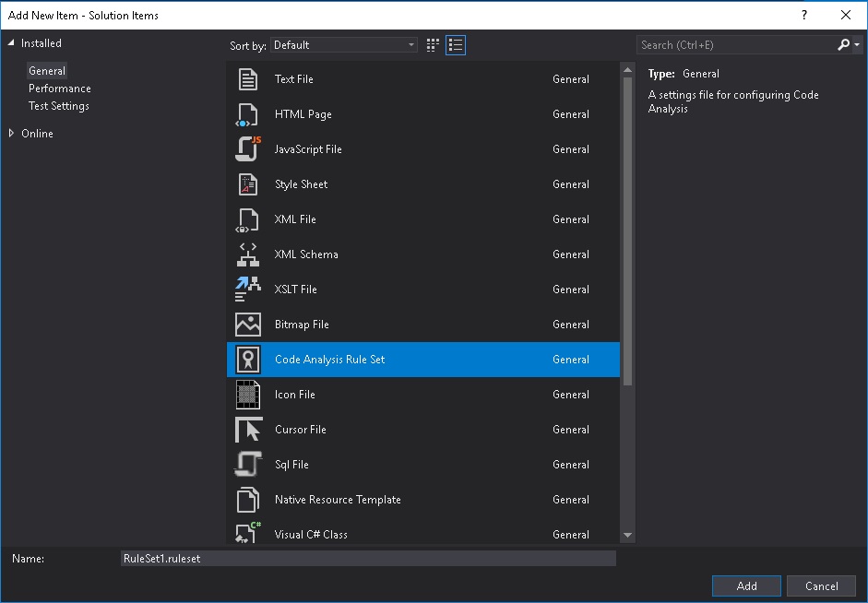This screenshot has width=868, height=603.
Task: Edit the RuleSet1.ruleset name field
Action: pos(368,558)
